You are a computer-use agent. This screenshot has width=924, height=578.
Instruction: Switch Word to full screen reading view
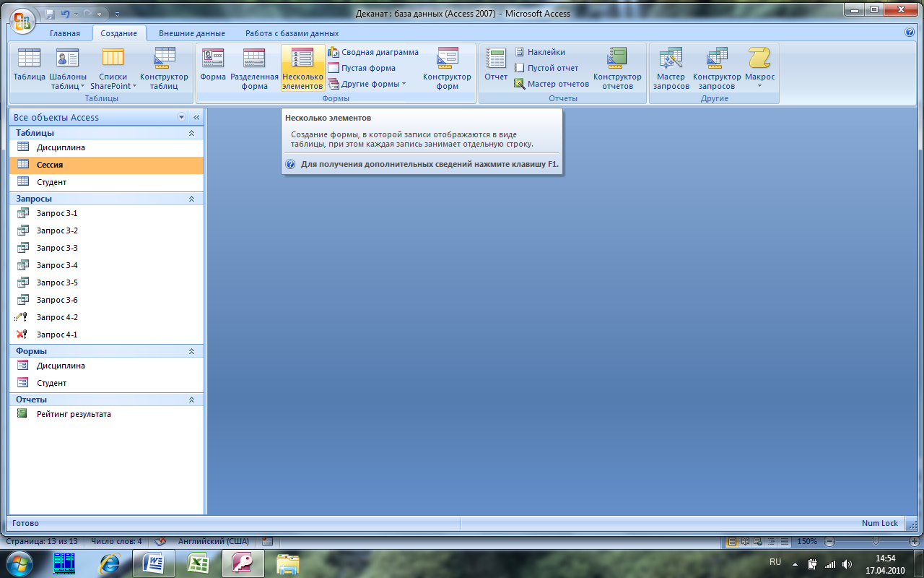pos(745,541)
